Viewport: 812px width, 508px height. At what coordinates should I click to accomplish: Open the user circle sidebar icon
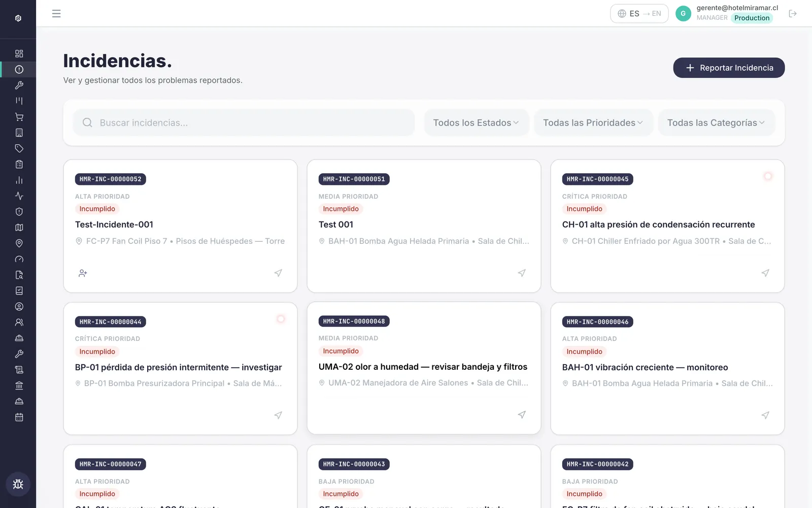tap(19, 306)
